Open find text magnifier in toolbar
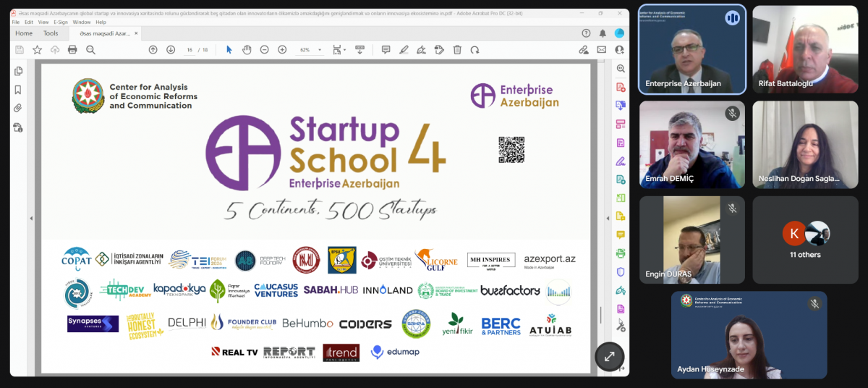 coord(90,49)
